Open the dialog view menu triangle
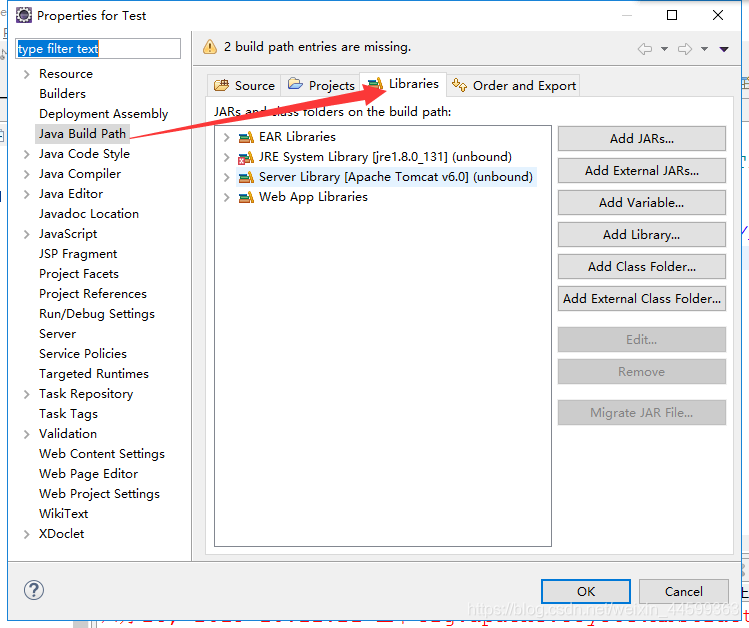 coord(724,49)
